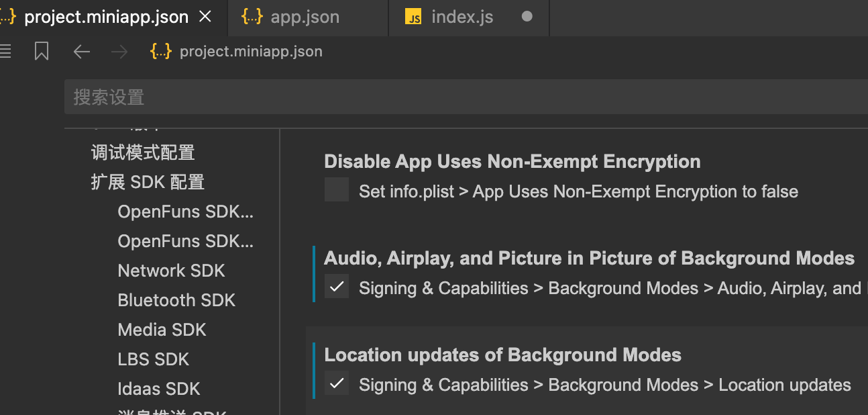Open the 调试模式配置 settings section

click(143, 152)
